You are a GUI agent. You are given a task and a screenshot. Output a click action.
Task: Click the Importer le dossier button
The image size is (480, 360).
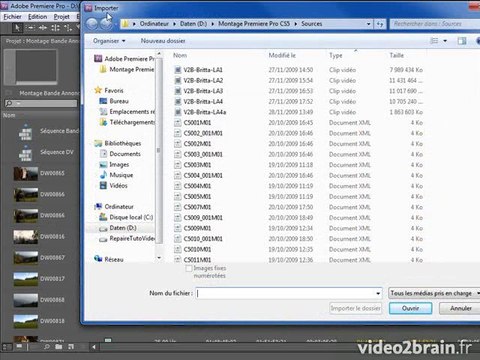(355, 308)
